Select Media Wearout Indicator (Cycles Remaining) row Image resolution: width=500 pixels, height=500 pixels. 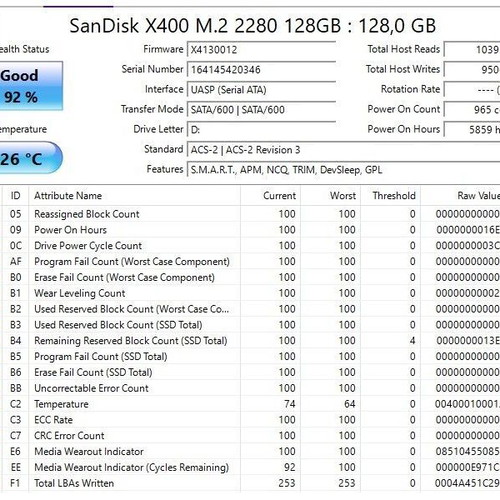tap(251, 467)
